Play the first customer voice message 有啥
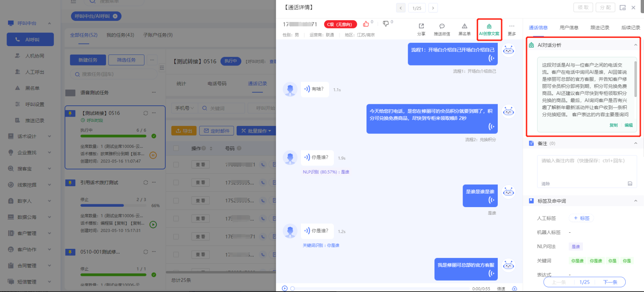Screen dimensions: 644x292 pyautogui.click(x=307, y=89)
